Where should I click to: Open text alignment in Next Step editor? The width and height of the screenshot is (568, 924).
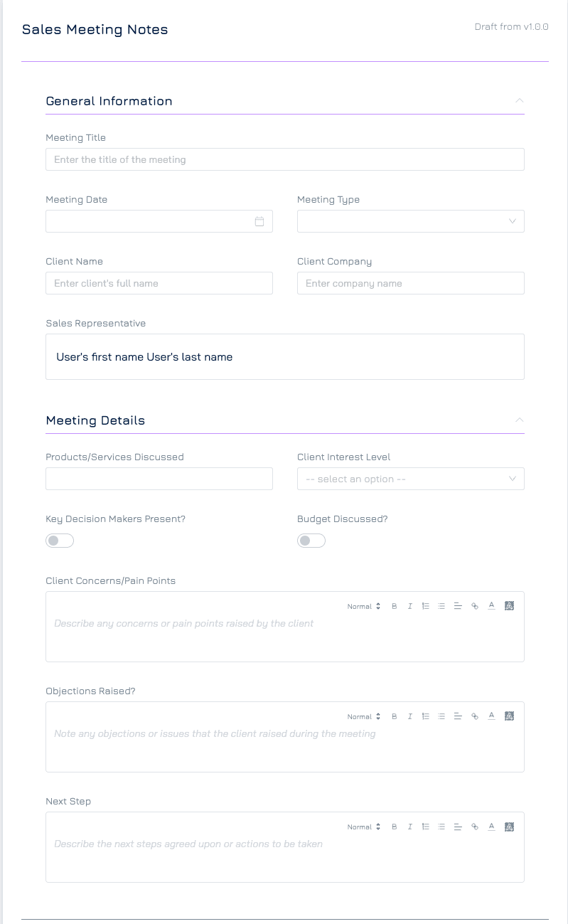click(x=458, y=827)
